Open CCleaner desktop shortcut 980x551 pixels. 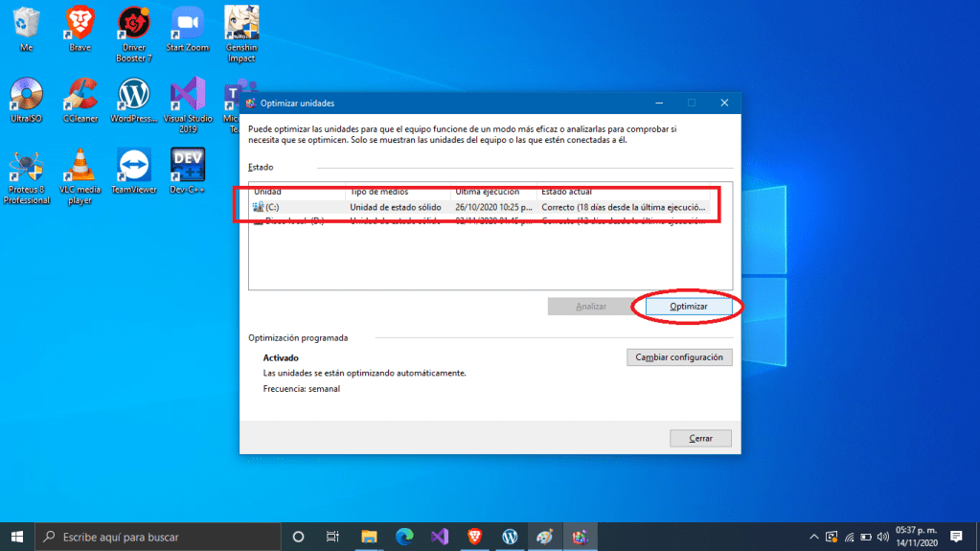click(x=80, y=101)
